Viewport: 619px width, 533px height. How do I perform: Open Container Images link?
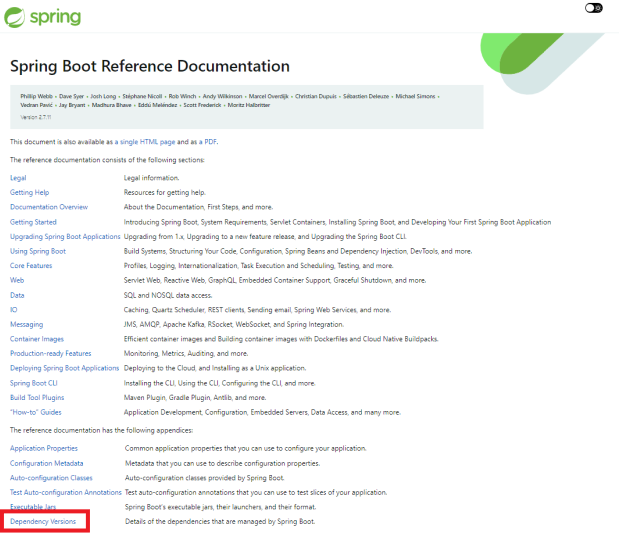coord(37,339)
